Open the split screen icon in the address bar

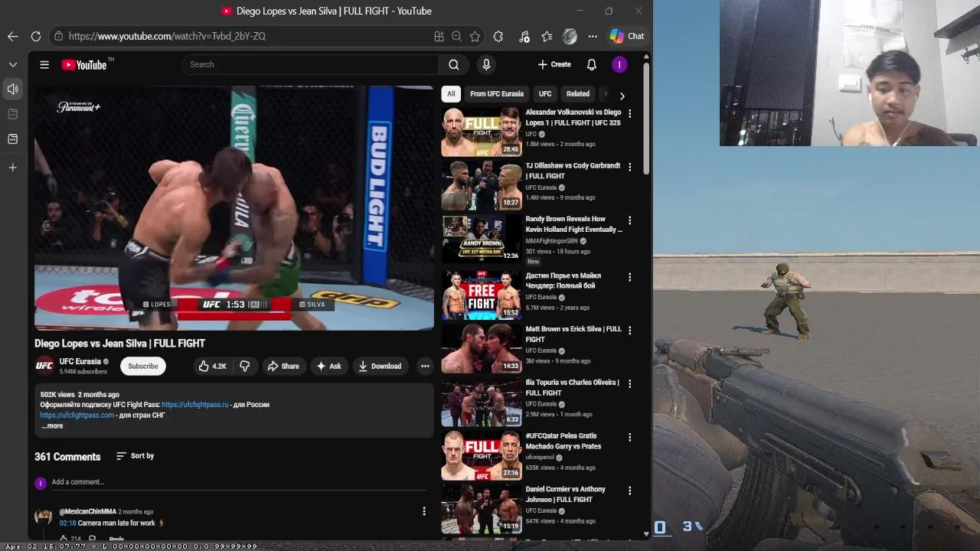click(439, 36)
